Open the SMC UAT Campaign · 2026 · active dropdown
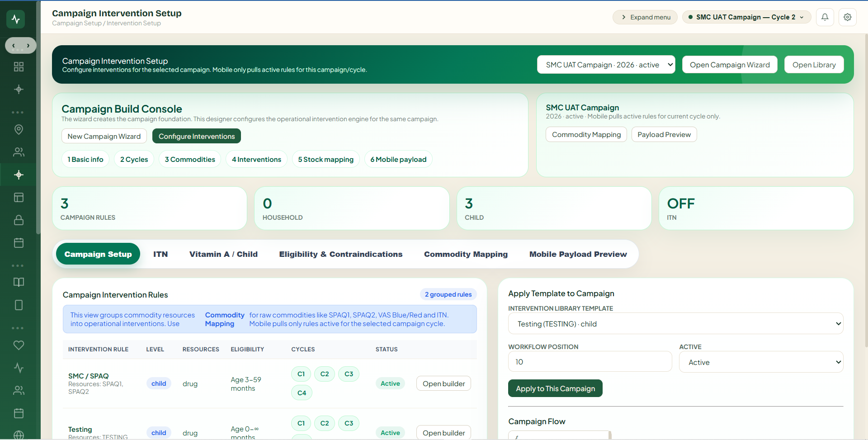 pos(606,65)
